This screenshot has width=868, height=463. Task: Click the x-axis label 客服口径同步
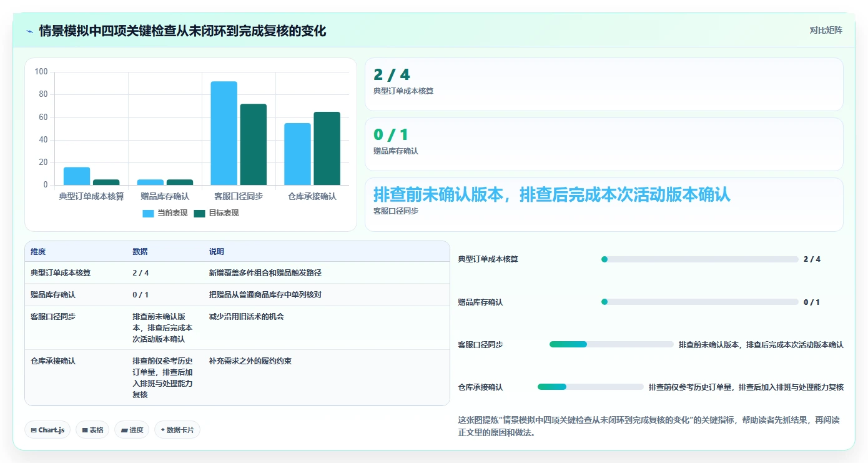tap(238, 196)
